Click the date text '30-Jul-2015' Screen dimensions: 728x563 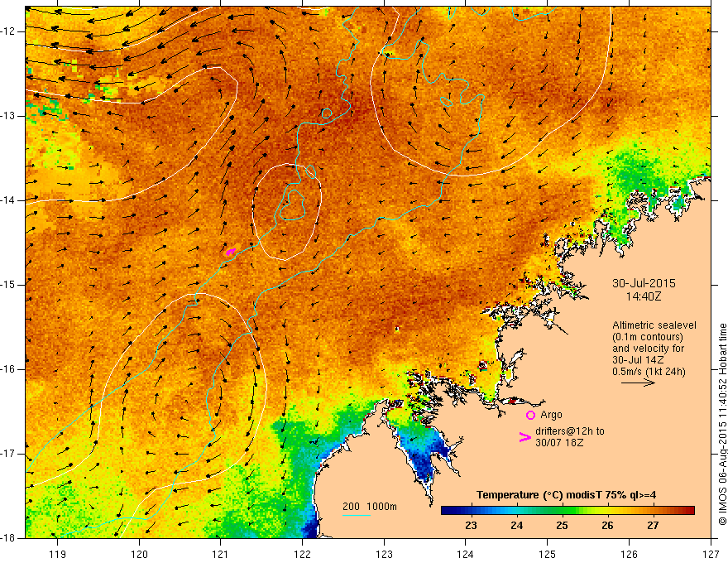(644, 283)
